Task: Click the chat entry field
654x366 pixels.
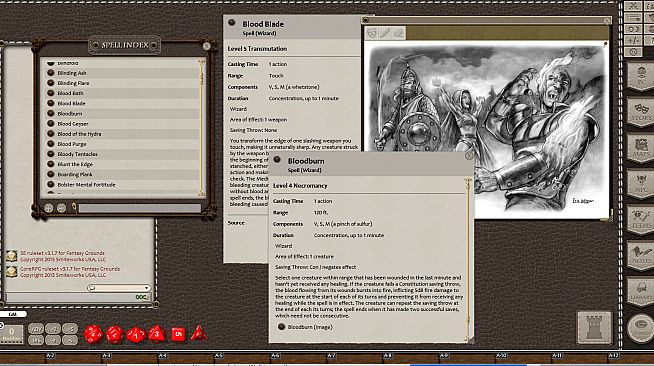Action: 78,297
